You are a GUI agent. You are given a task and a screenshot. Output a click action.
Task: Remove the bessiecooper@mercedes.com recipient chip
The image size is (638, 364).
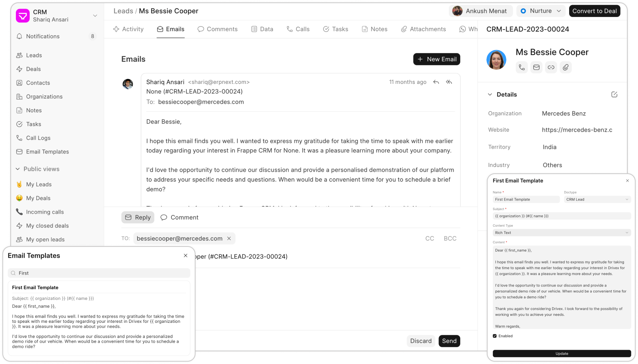tap(229, 239)
